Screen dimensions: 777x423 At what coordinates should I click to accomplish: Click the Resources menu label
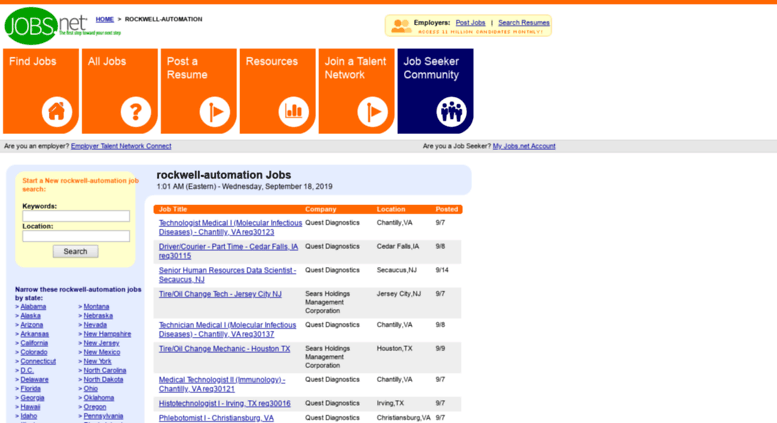click(x=272, y=61)
